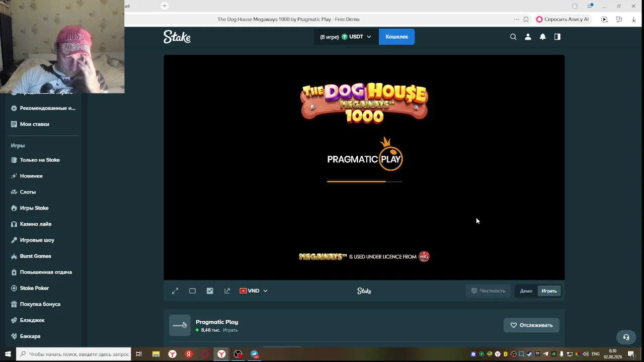Open the Stake site search

(513, 37)
